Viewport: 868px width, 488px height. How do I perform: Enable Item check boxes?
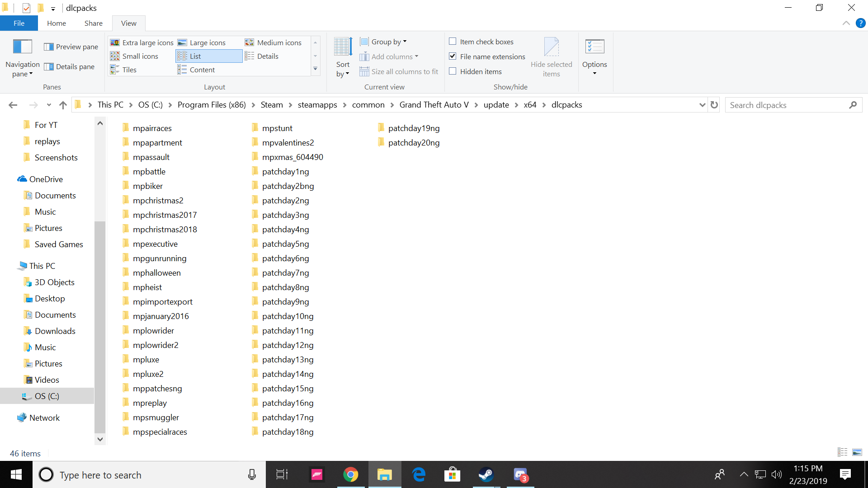(x=453, y=41)
